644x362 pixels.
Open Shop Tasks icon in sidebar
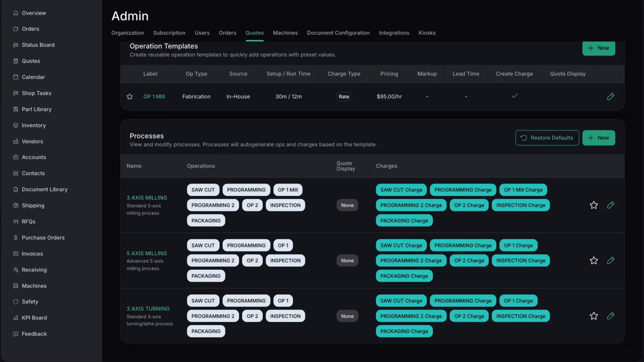click(x=15, y=93)
